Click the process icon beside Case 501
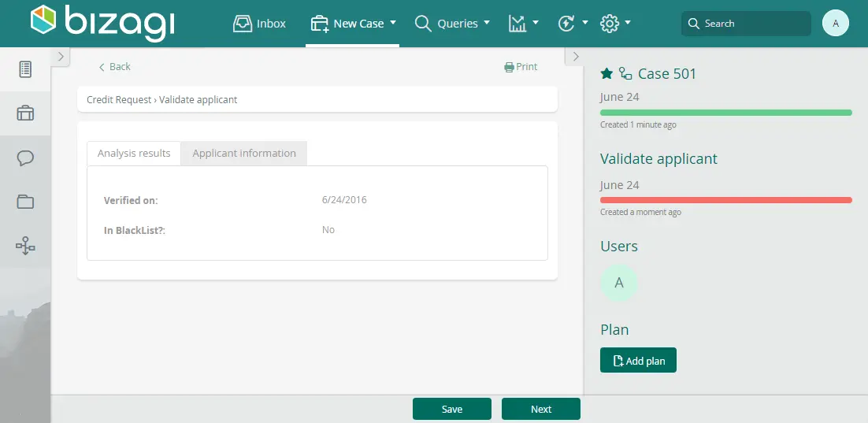 point(625,73)
